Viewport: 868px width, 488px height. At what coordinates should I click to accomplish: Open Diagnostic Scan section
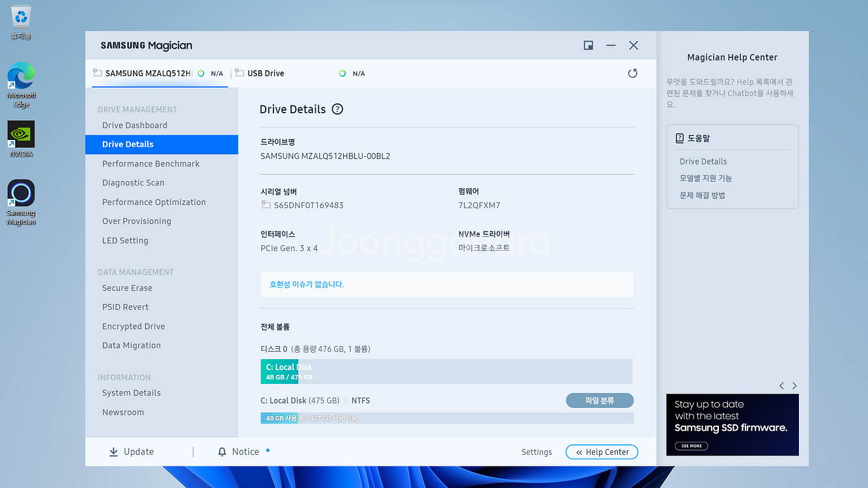[x=133, y=183]
